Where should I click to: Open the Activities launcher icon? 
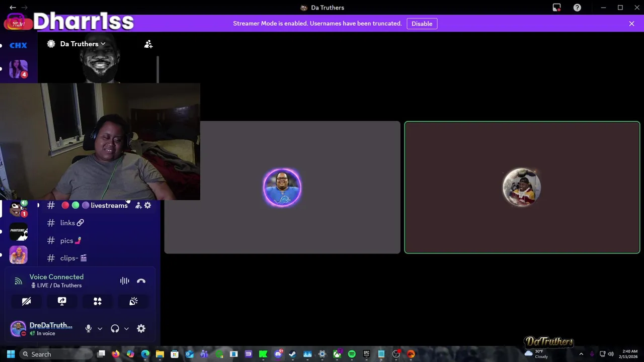98,301
